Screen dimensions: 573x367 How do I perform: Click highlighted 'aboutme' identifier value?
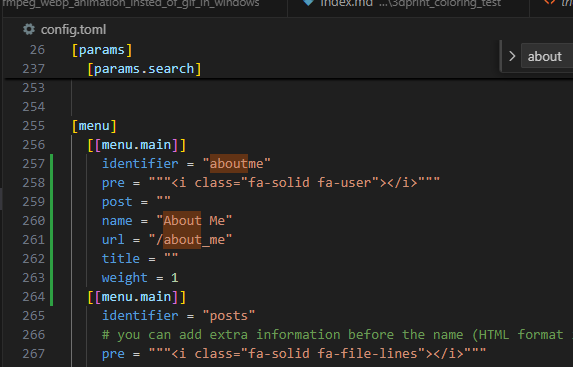click(x=236, y=163)
